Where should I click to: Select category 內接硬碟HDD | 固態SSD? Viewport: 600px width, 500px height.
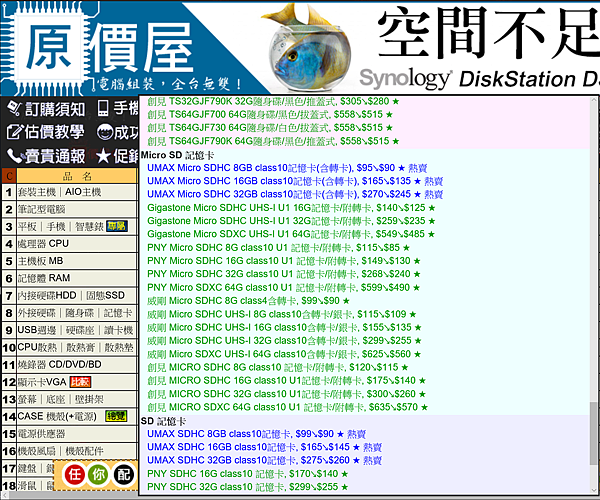point(77,295)
